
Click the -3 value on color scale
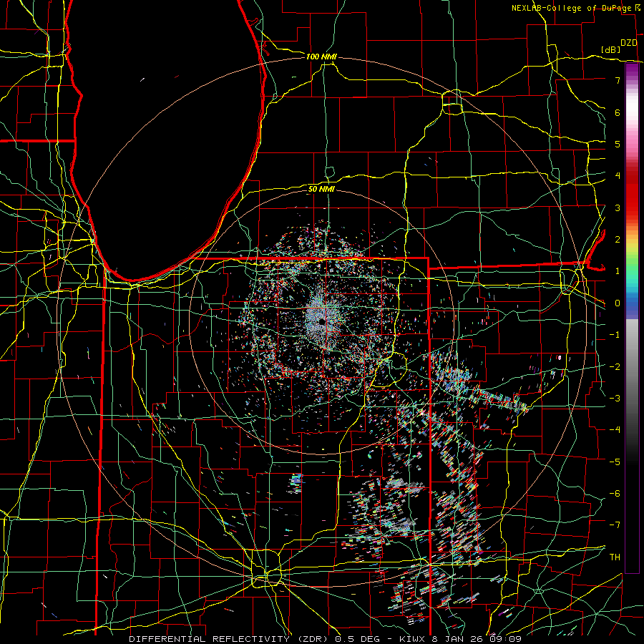tap(615, 398)
